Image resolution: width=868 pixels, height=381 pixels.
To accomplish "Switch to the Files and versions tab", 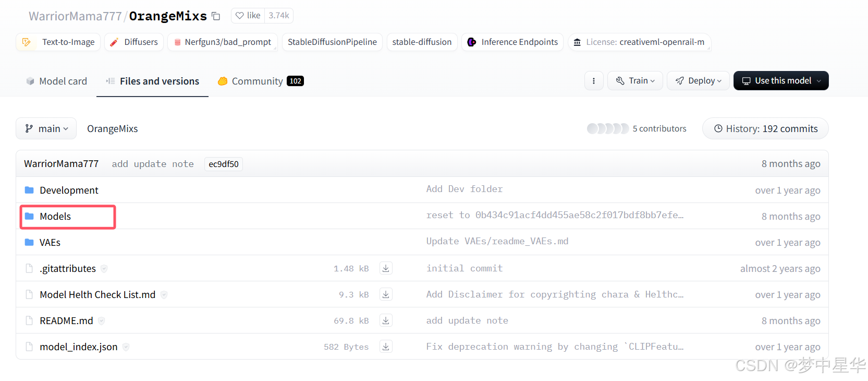I will click(x=152, y=81).
